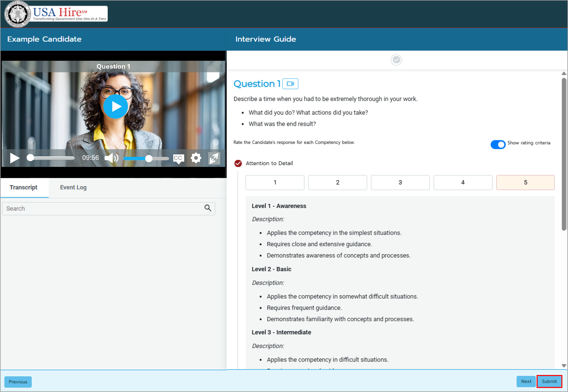Click the magnifier icon in transcript search
568x392 pixels.
(x=208, y=208)
